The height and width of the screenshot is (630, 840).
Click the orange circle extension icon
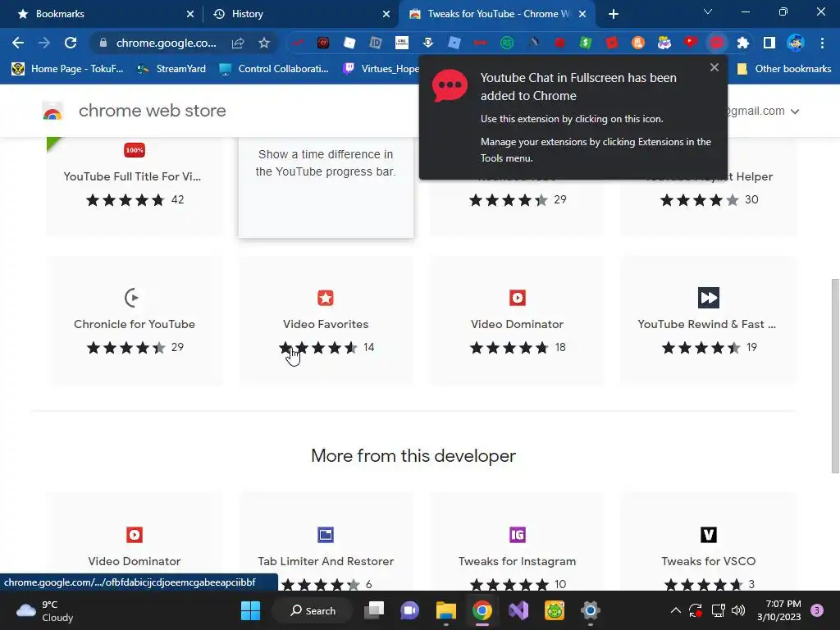[x=638, y=43]
